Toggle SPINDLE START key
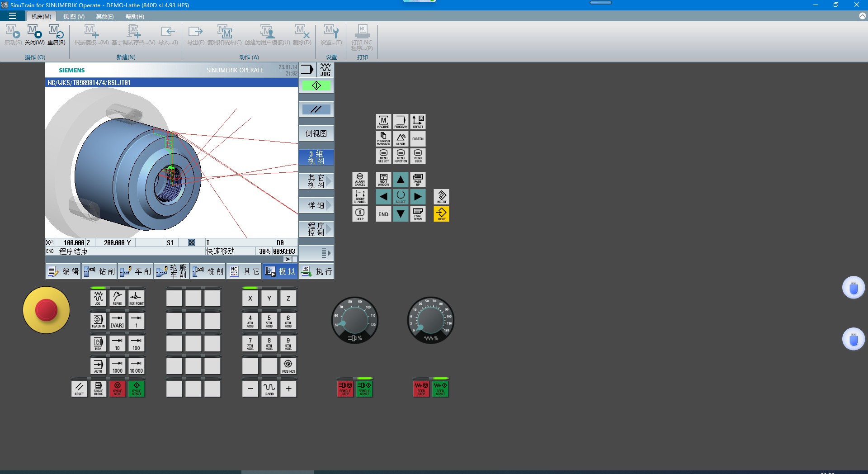 tap(364, 389)
